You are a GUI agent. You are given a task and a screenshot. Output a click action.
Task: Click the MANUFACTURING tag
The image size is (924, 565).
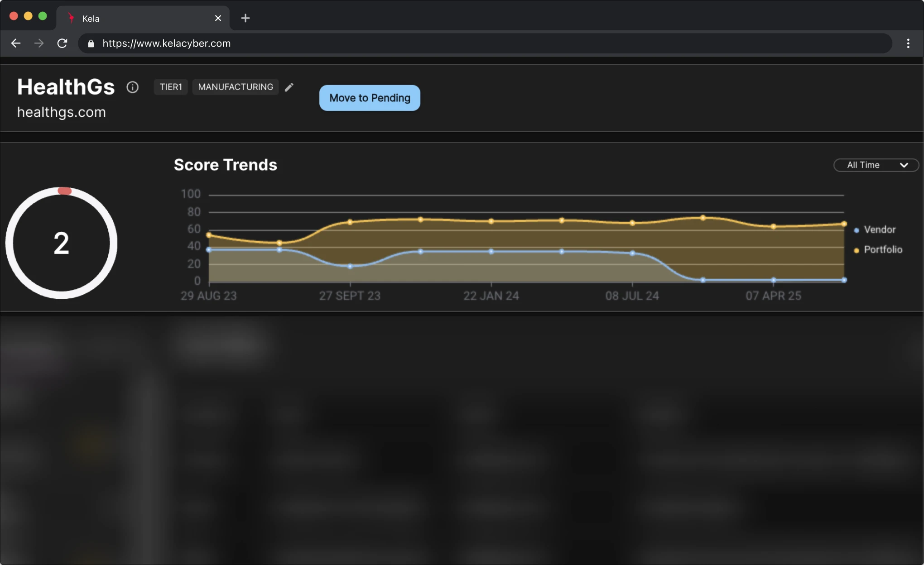pyautogui.click(x=236, y=87)
